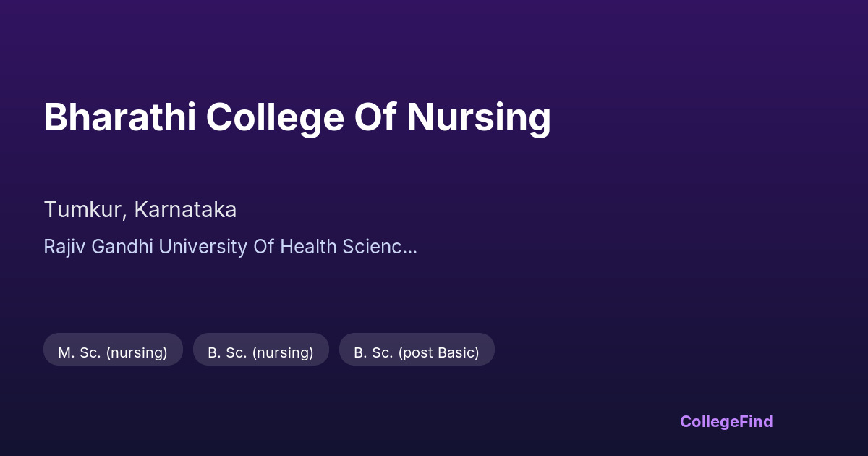This screenshot has height=456, width=868.
Task: Click "Health" in the affiliation text
Action: coord(308,247)
